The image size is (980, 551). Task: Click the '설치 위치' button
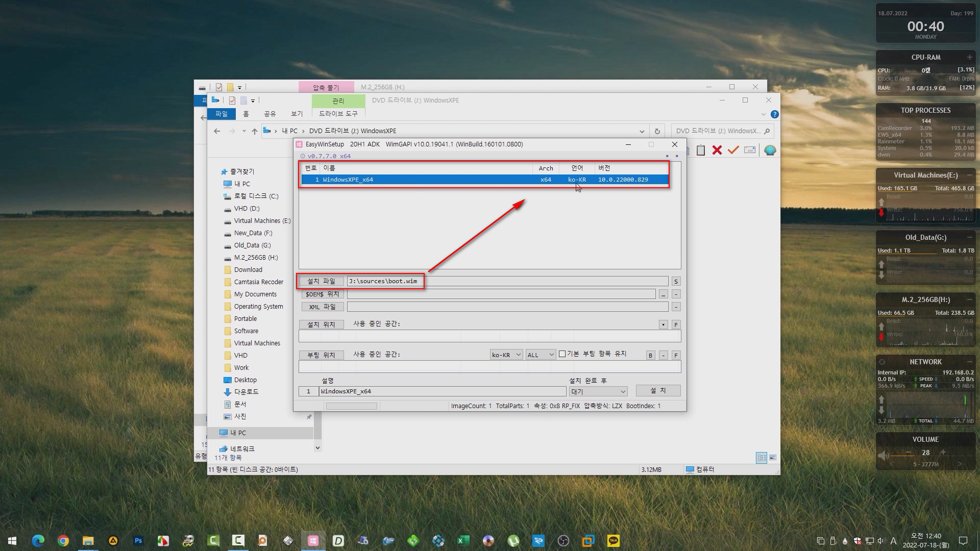click(321, 324)
